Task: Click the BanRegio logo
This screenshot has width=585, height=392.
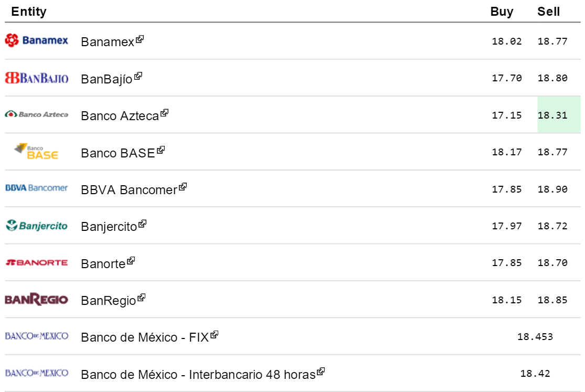Action: point(36,300)
